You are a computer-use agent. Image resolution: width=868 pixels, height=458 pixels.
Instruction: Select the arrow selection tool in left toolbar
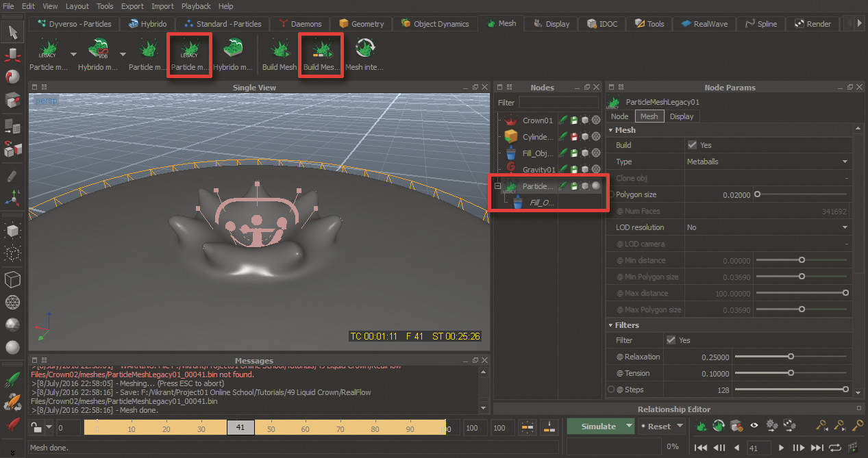click(x=13, y=31)
